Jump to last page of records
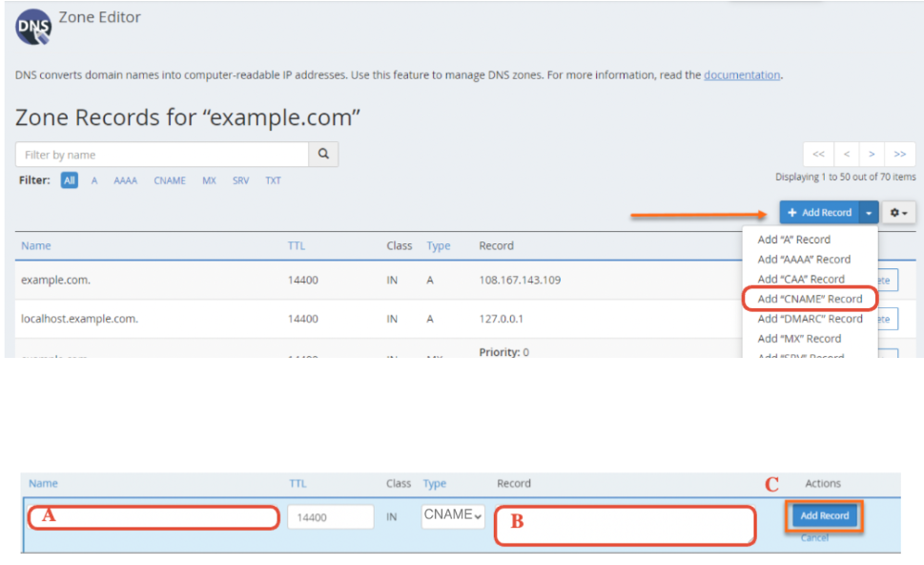 900,154
